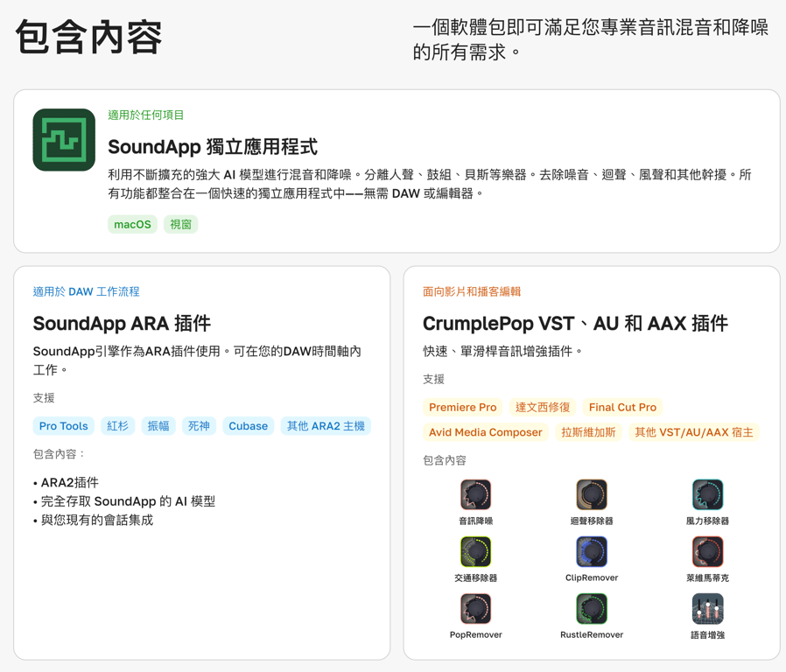Click the SoundApp green waveform app icon
This screenshot has height=672, width=786.
point(64,140)
